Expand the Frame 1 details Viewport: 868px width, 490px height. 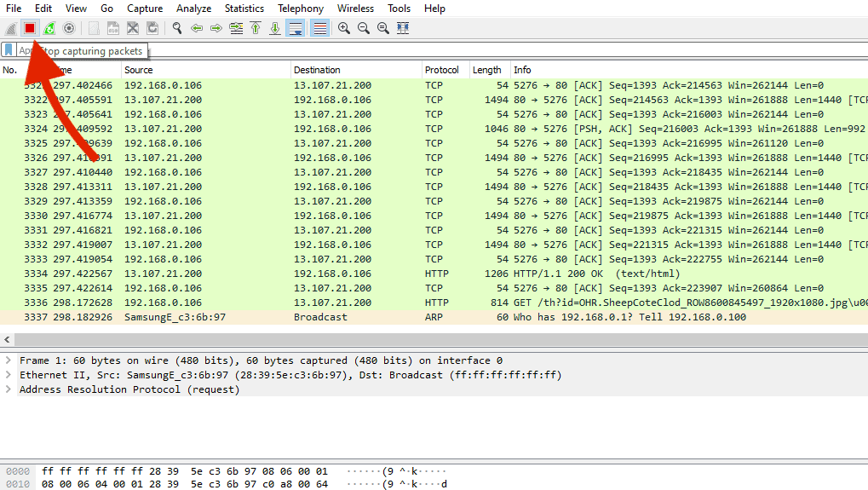click(9, 360)
